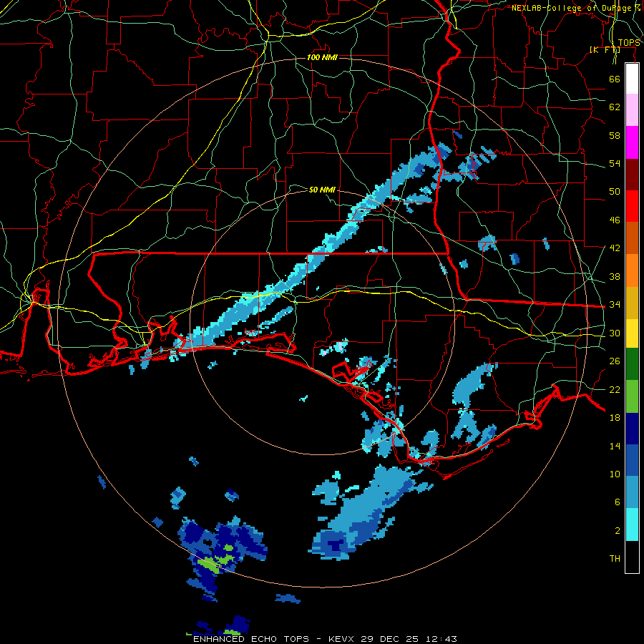Click the light steel-blue legend swatch
The height and width of the screenshot is (644, 644).
tap(632, 492)
